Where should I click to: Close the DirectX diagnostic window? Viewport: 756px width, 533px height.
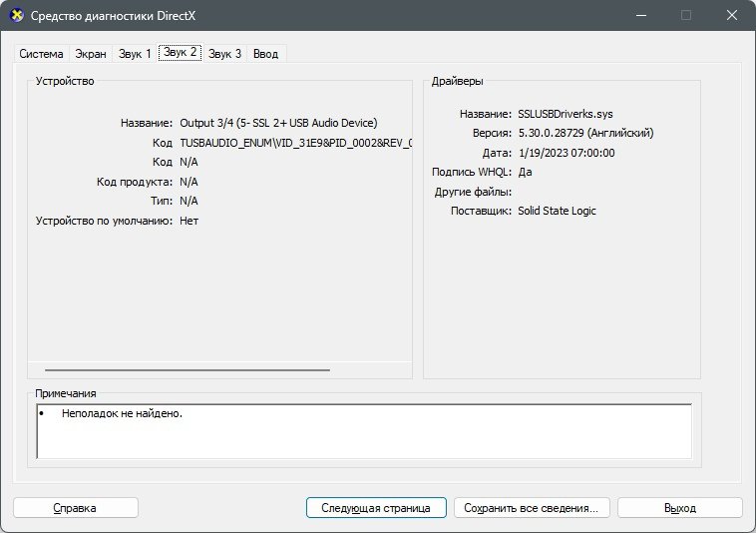pos(732,15)
